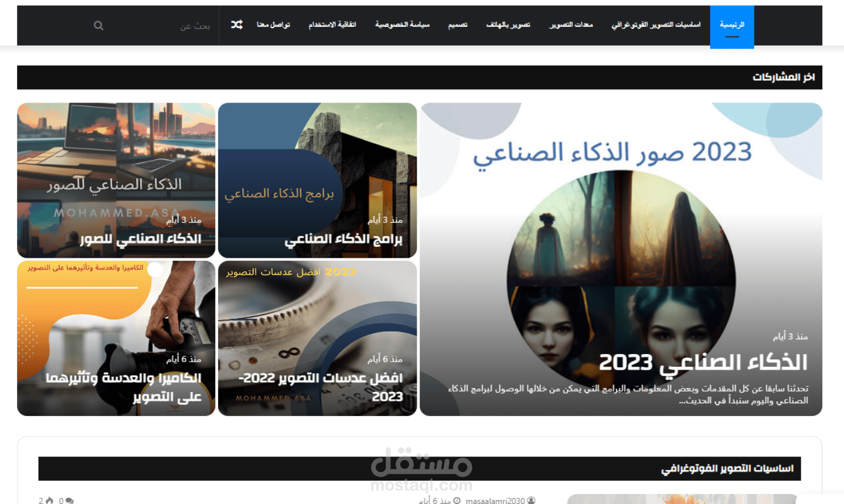Click منذ 6 أيام on lenses card

coord(385,359)
